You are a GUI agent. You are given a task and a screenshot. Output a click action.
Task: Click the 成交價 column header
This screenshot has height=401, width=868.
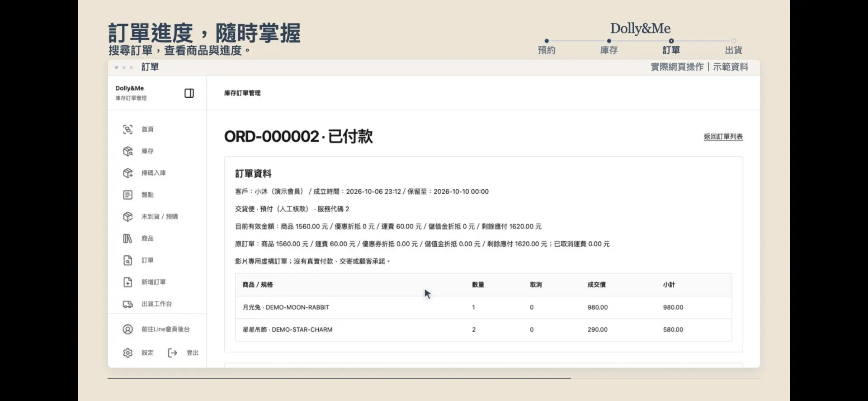pyautogui.click(x=597, y=285)
